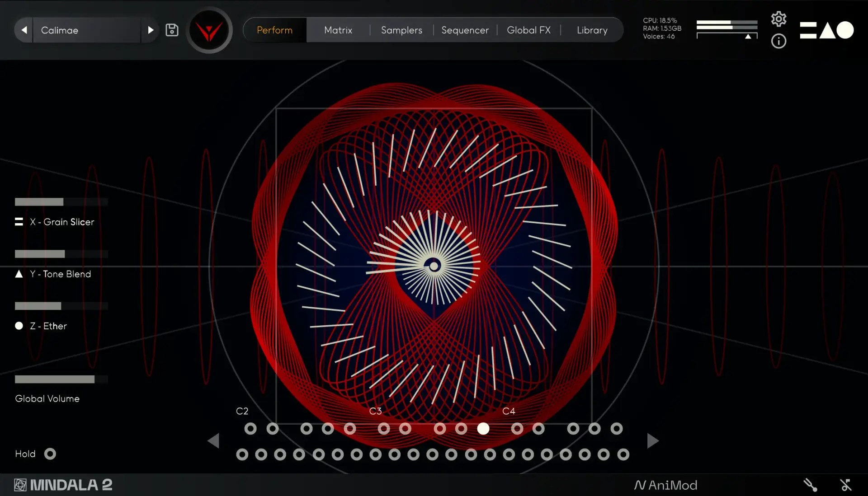Click the right arrow beside the keyzone rows
This screenshot has width=868, height=496.
point(653,440)
